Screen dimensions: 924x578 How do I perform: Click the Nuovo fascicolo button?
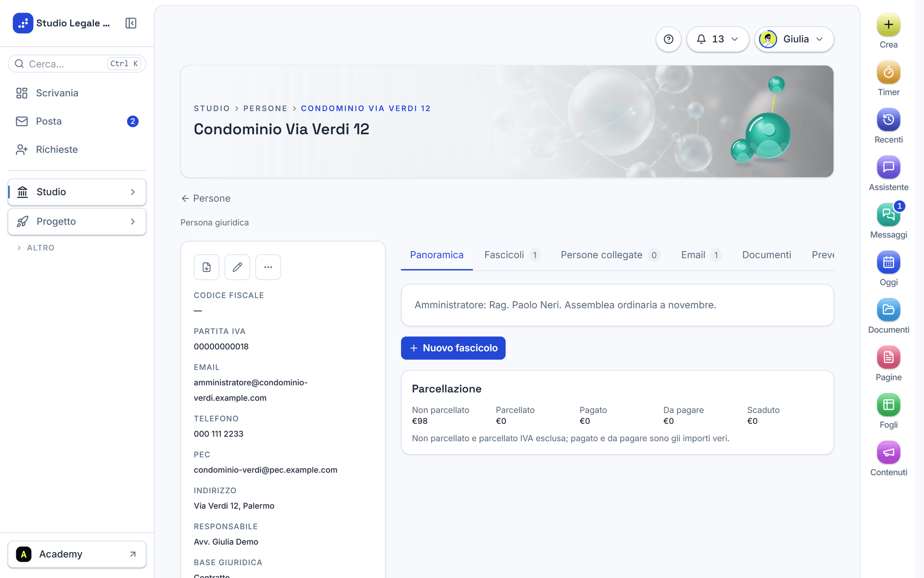(453, 348)
